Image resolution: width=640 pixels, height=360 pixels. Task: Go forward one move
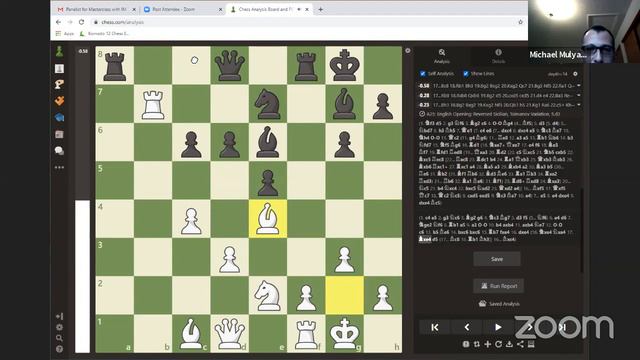[x=530, y=327]
